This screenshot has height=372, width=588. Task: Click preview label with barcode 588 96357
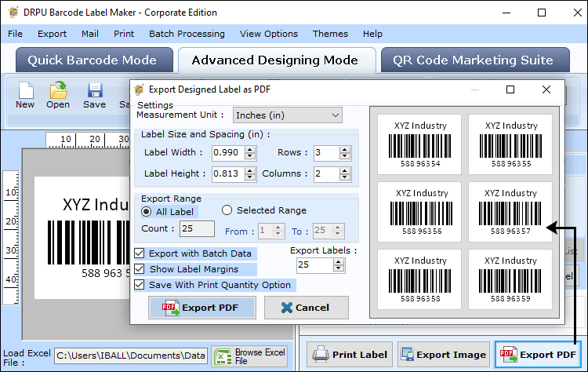(510, 212)
